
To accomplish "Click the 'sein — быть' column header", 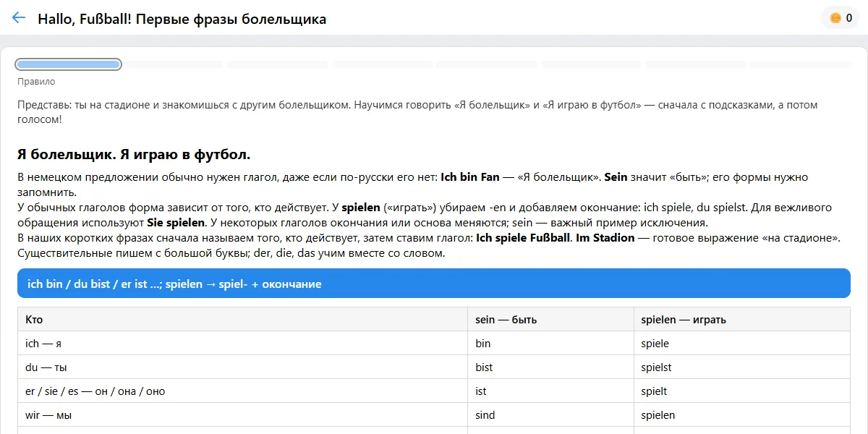I will pyautogui.click(x=550, y=319).
